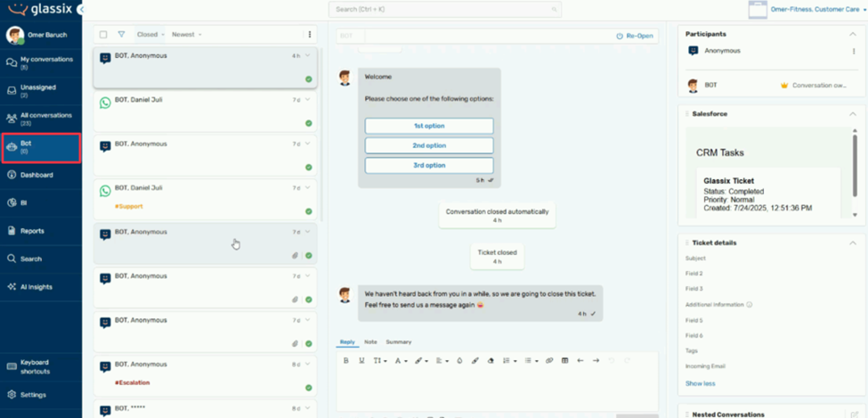The height and width of the screenshot is (418, 868).
Task: Open the BI section
Action: (40, 203)
